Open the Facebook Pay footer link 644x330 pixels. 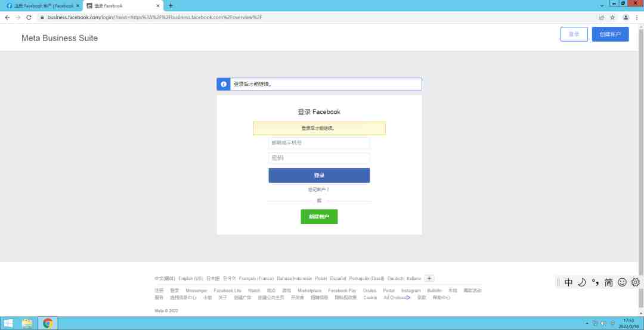342,290
